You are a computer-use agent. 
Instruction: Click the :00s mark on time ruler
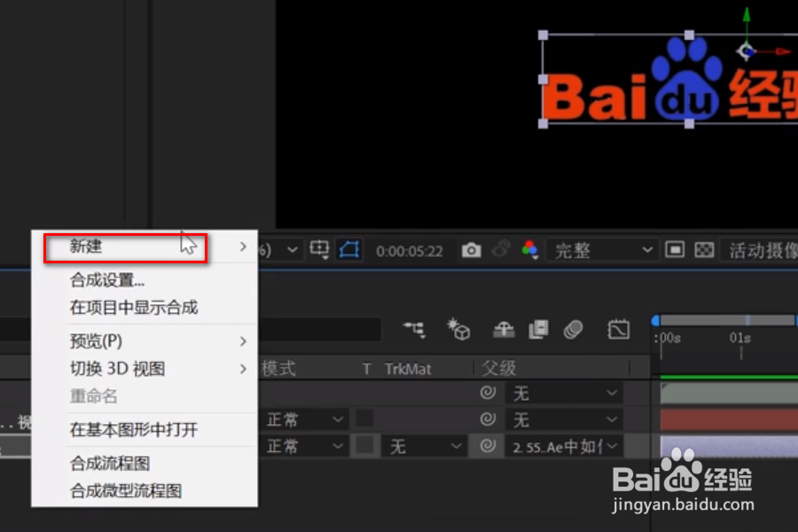click(667, 338)
